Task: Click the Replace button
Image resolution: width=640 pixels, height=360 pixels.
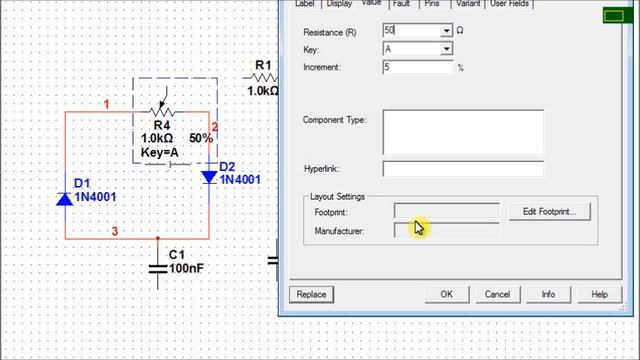Action: click(x=311, y=294)
